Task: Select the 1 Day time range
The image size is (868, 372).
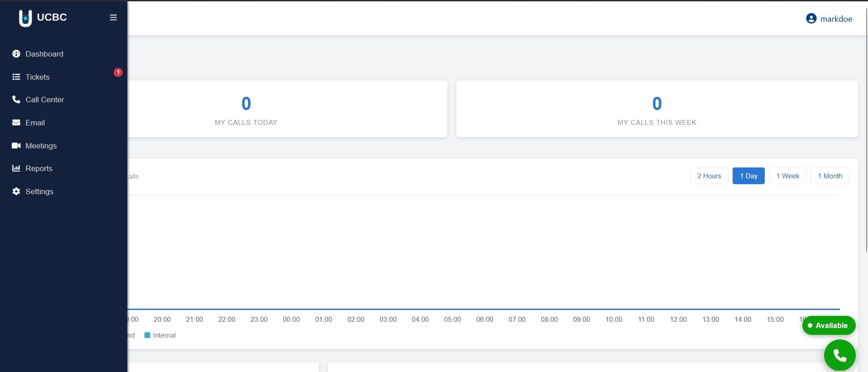Action: (748, 176)
